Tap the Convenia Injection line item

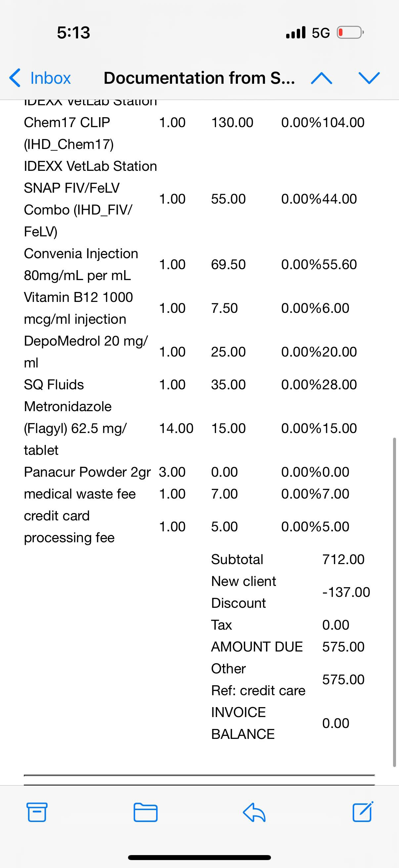point(81,265)
